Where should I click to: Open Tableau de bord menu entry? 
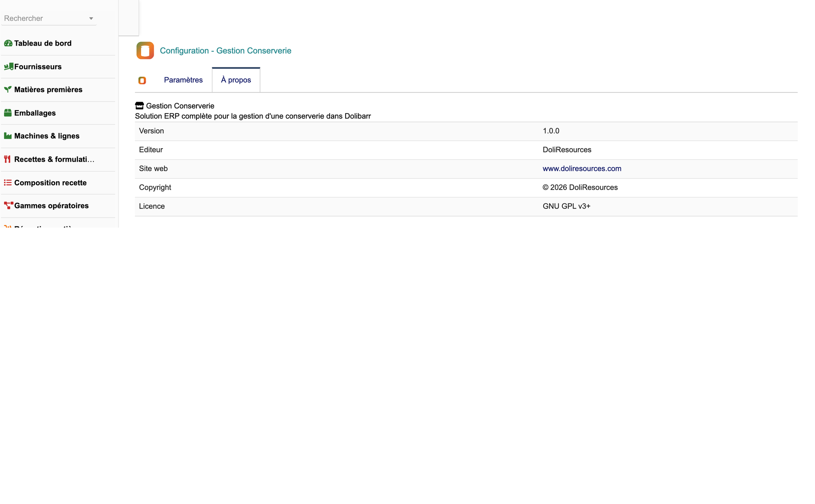tap(43, 43)
